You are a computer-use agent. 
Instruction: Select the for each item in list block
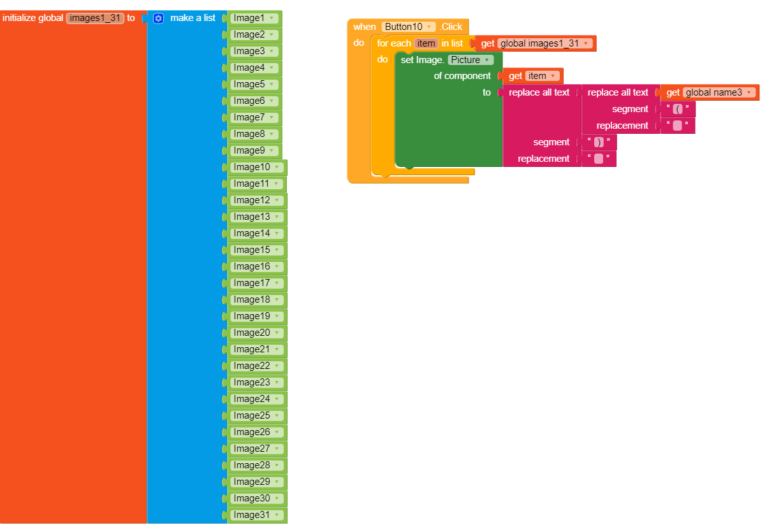click(393, 43)
